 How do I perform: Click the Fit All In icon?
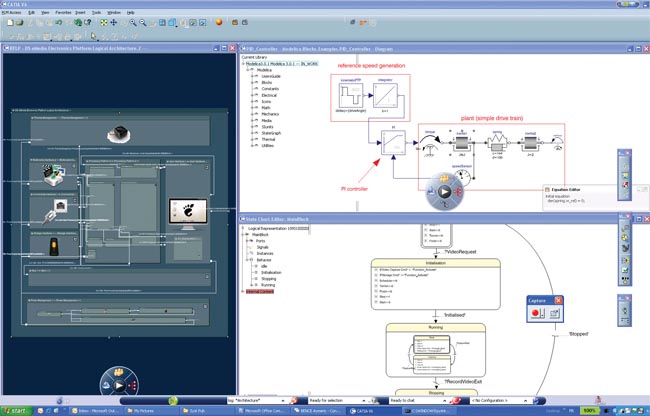104,23
